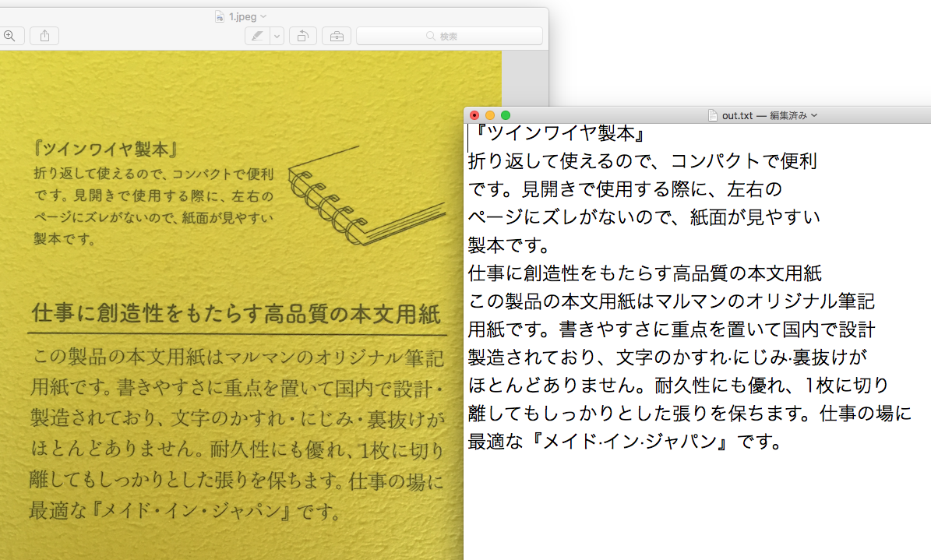
Task: Open the 1.jpeg title dropdown chevron
Action: (x=263, y=16)
